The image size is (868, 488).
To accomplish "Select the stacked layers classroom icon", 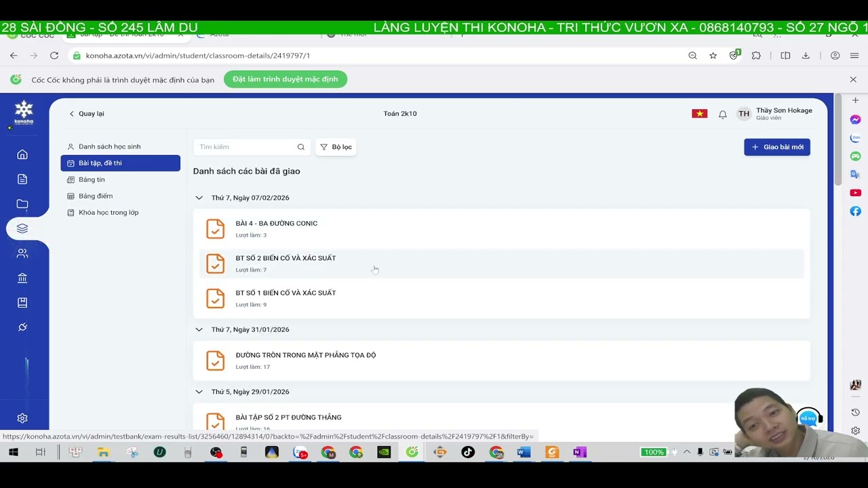I will click(22, 228).
